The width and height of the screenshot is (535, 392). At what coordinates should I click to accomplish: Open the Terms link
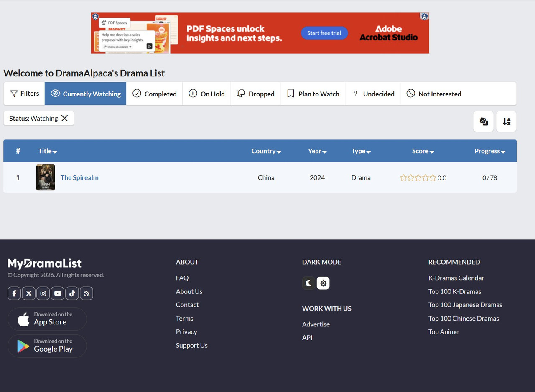coord(184,318)
